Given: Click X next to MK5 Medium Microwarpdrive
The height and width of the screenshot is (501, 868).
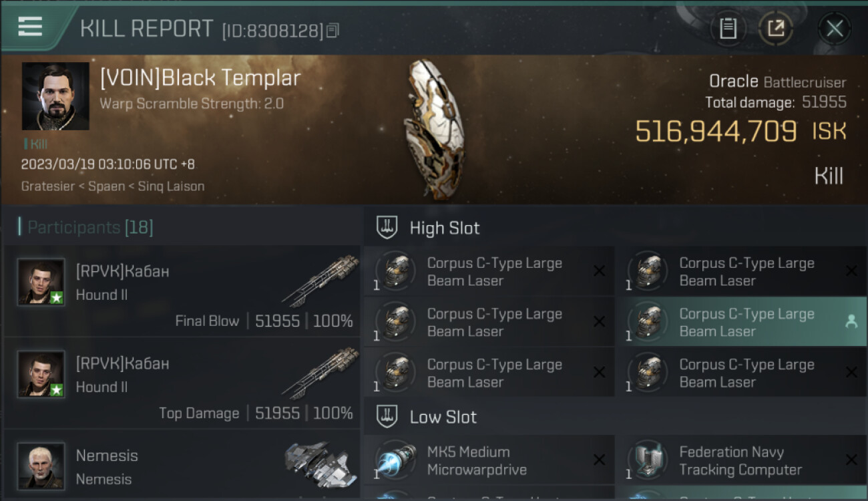Looking at the screenshot, I should pos(599,460).
